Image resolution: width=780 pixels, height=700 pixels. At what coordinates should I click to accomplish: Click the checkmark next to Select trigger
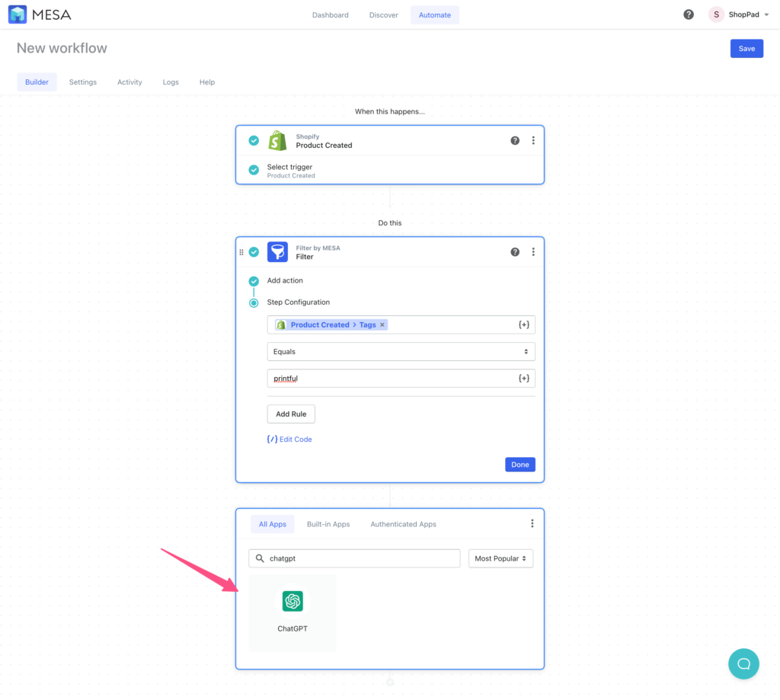pyautogui.click(x=253, y=169)
